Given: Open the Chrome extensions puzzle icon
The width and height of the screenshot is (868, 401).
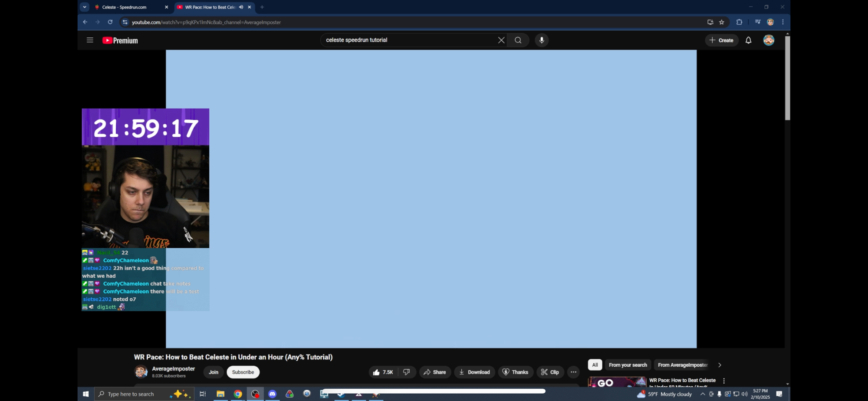Looking at the screenshot, I should (x=739, y=22).
